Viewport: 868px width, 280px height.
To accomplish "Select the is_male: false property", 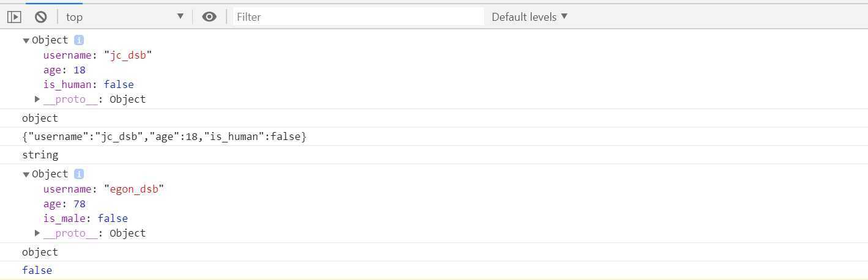I will [85, 218].
